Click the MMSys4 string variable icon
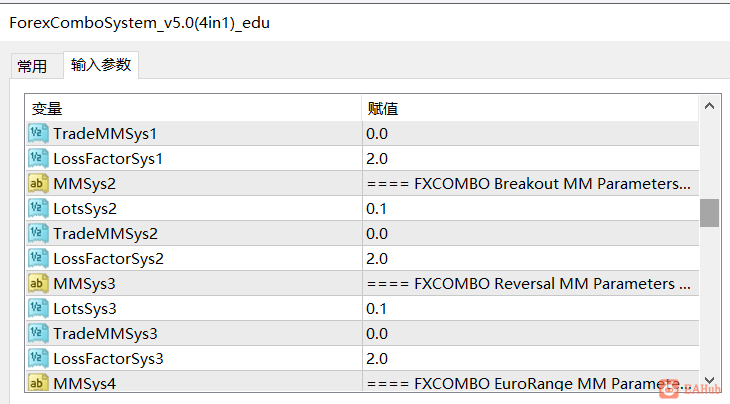 [x=38, y=383]
